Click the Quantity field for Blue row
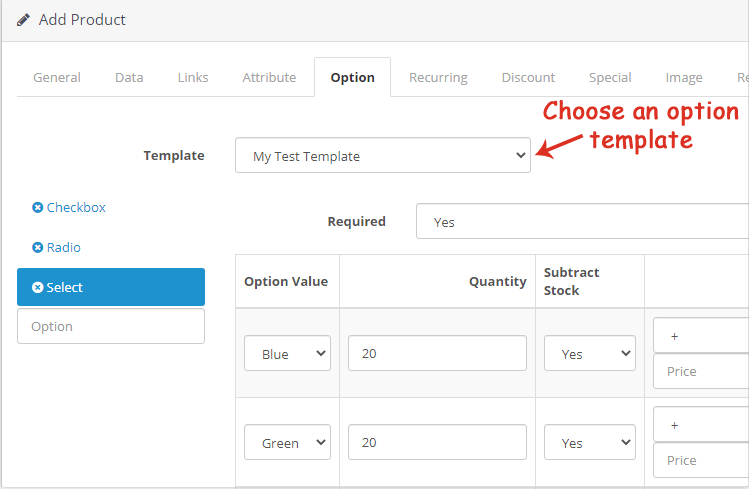Screen dimensions: 749x489 [437, 353]
